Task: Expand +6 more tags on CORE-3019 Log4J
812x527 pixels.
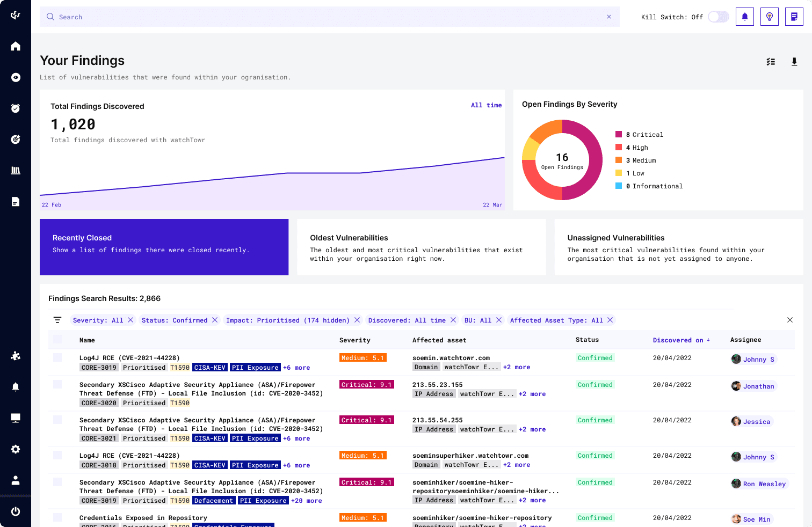Action: pos(296,368)
